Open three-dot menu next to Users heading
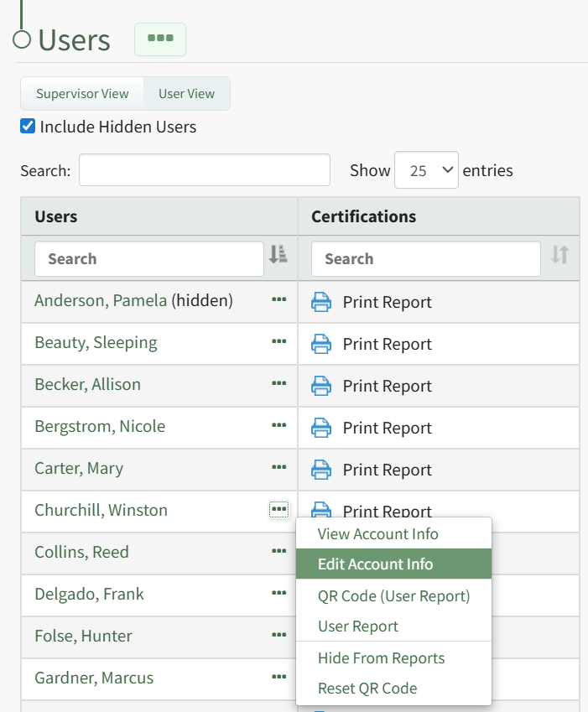The image size is (588, 712). 160,39
